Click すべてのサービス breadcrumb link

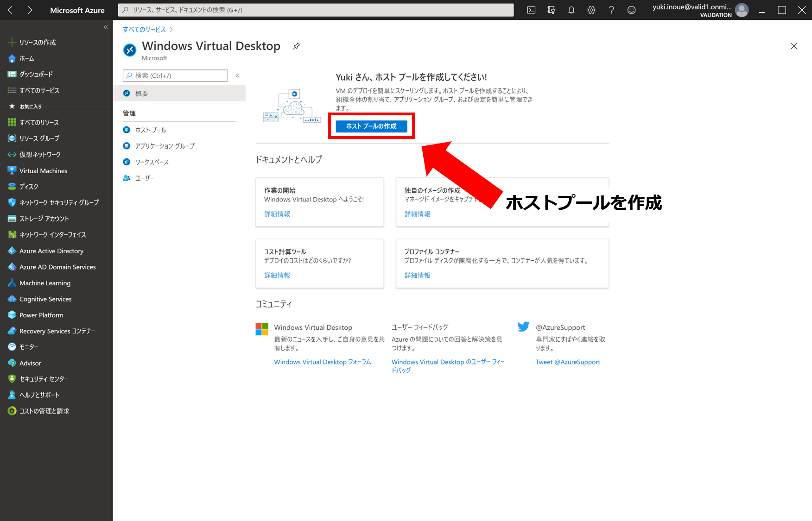pyautogui.click(x=144, y=29)
